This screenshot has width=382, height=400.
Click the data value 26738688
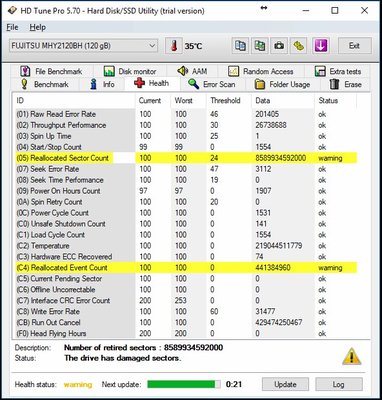point(271,125)
